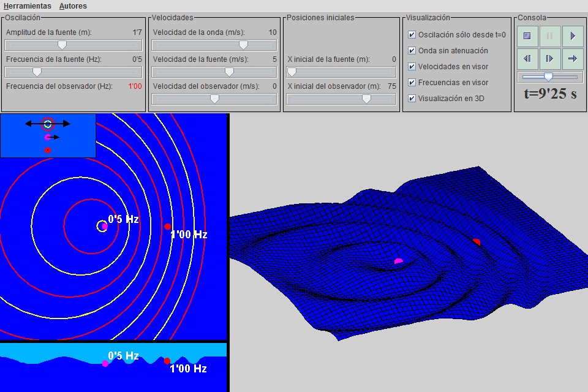The image size is (588, 392).
Task: Toggle 'Velocidades en visor' checkbox
Action: 412,66
